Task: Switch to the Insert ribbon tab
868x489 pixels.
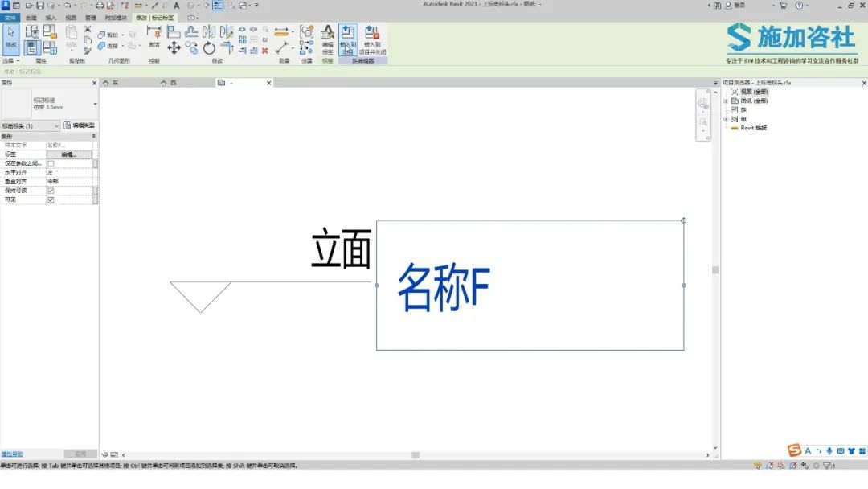Action: tap(51, 18)
